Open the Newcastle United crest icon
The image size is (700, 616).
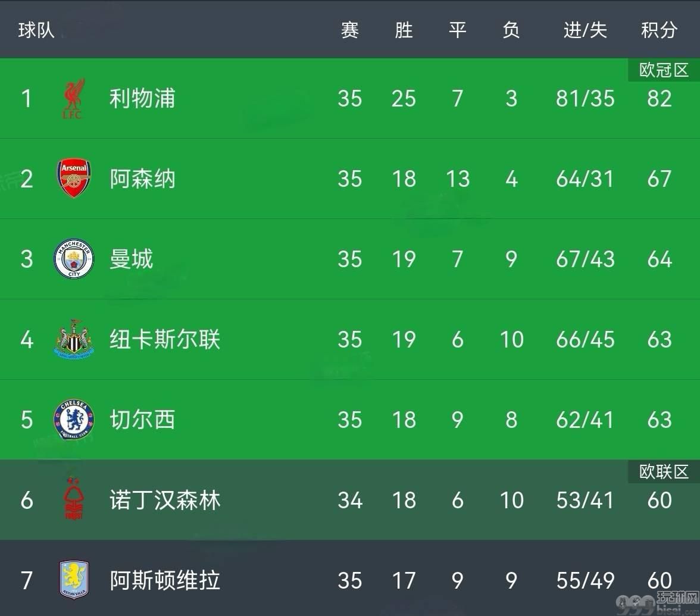74,339
